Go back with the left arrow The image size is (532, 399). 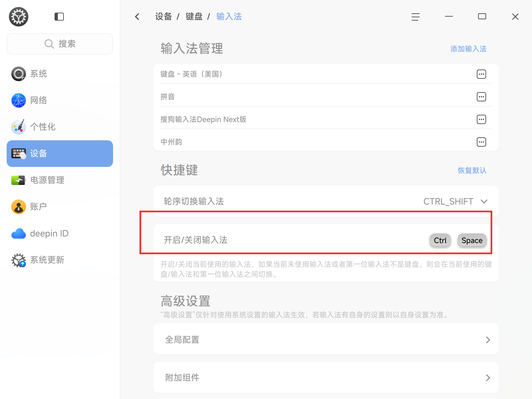pos(137,17)
